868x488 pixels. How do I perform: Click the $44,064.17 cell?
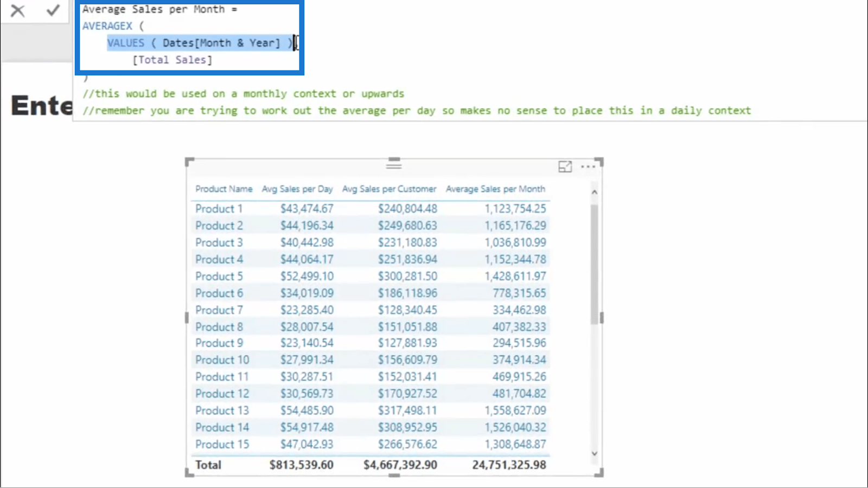[307, 259]
